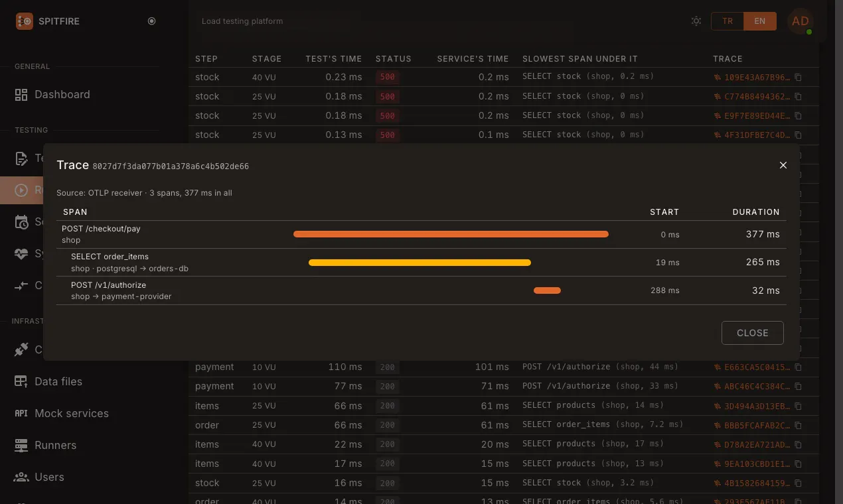Click the Users people icon
Viewport: 843px width, 504px height.
click(x=21, y=477)
